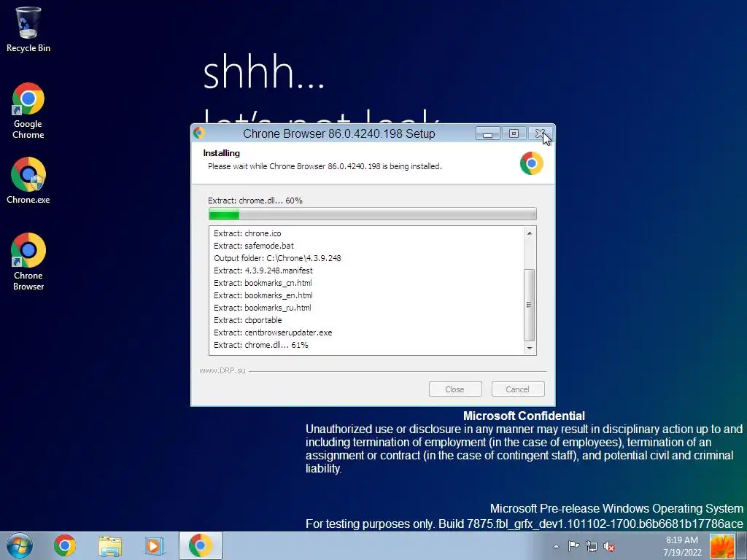Click the green installation progress bar

[x=373, y=214]
